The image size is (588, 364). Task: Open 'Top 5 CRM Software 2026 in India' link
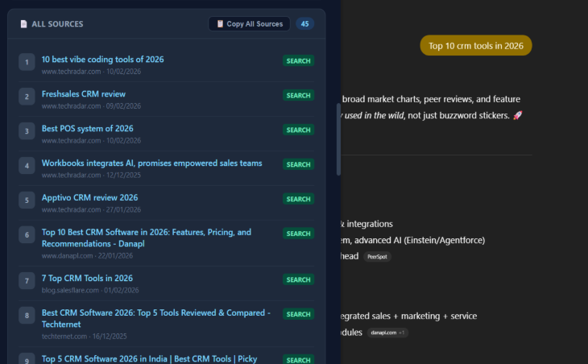[149, 358]
